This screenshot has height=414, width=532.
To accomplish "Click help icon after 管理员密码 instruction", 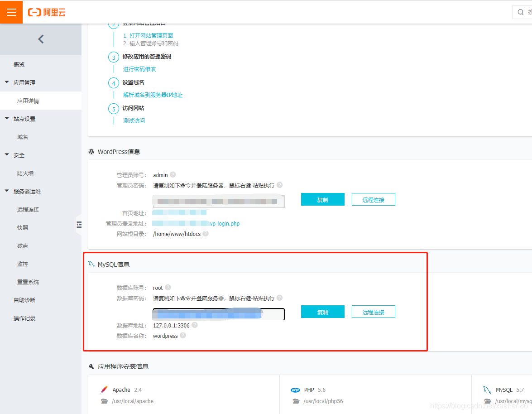I will 279,185.
